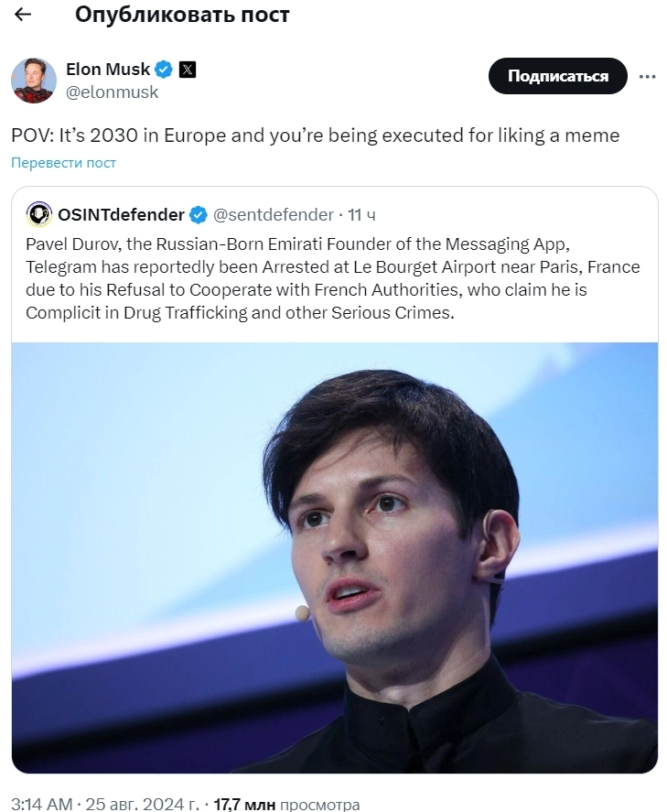This screenshot has width=667, height=812.
Task: Enlarge the quoted post's photo
Action: [x=335, y=557]
